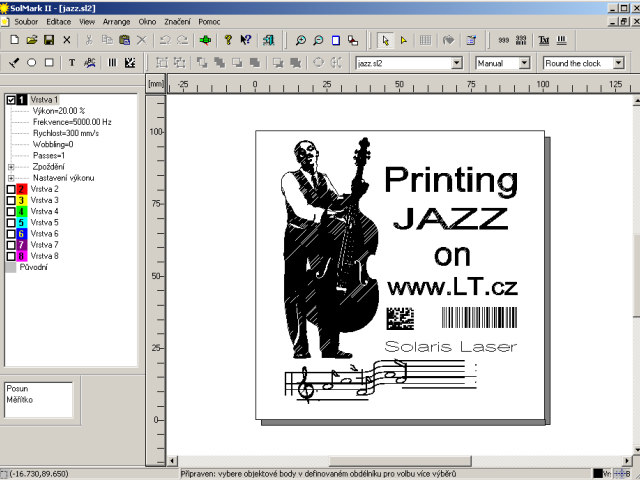The image size is (640, 480).
Task: Open the View menu
Action: coord(87,22)
